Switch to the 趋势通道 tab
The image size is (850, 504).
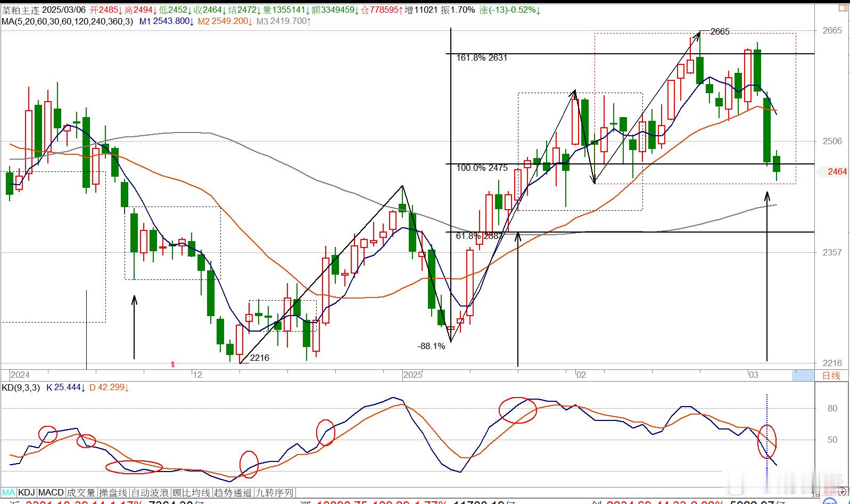click(x=233, y=493)
